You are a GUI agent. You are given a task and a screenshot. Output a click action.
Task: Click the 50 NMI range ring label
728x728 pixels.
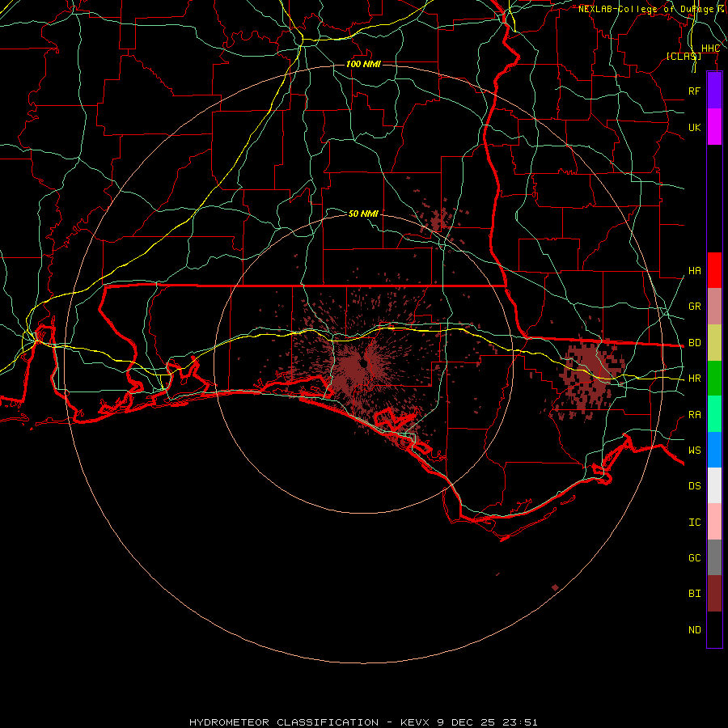(363, 214)
